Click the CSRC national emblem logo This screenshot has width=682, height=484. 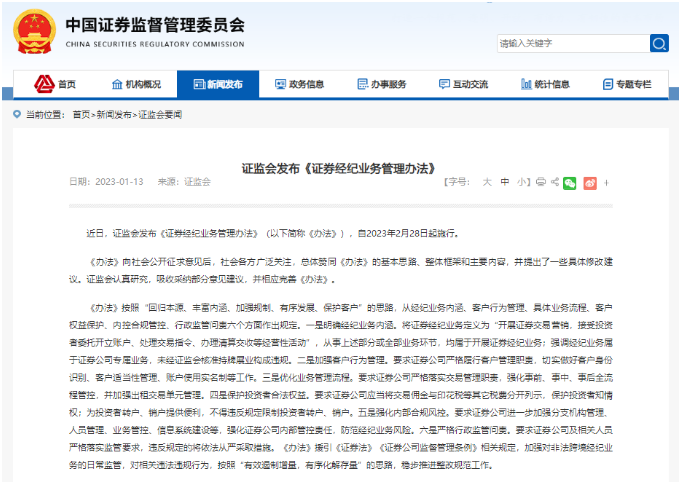click(34, 32)
